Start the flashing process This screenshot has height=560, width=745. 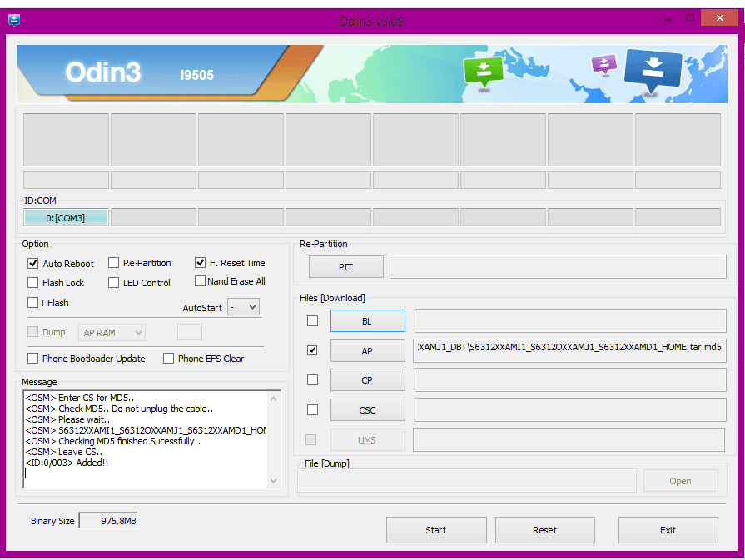[436, 530]
